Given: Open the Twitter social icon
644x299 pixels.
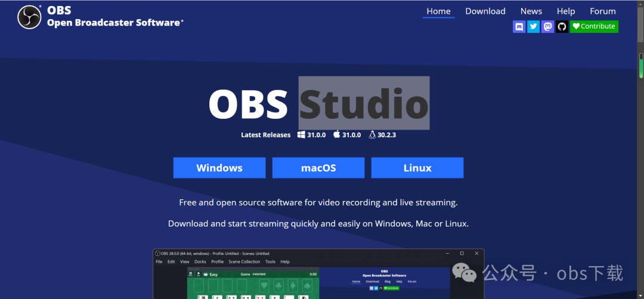Looking at the screenshot, I should [533, 26].
